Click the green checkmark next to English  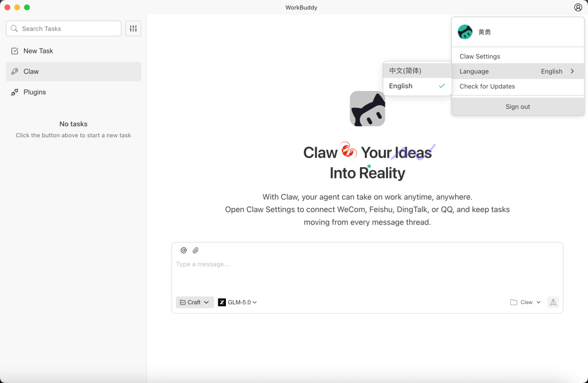[442, 86]
